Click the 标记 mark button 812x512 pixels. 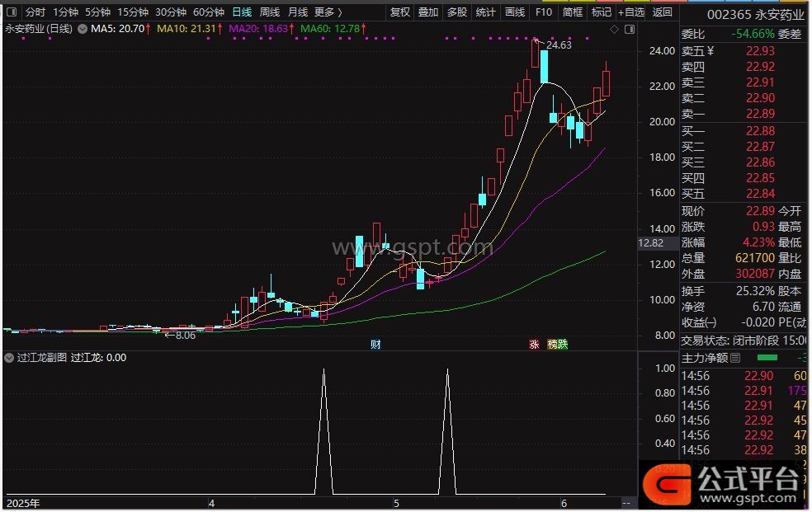point(602,12)
